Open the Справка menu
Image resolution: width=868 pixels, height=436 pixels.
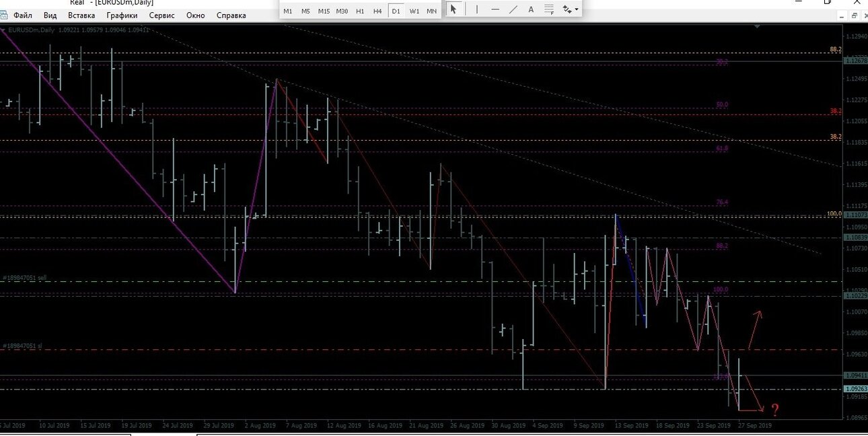(x=231, y=15)
